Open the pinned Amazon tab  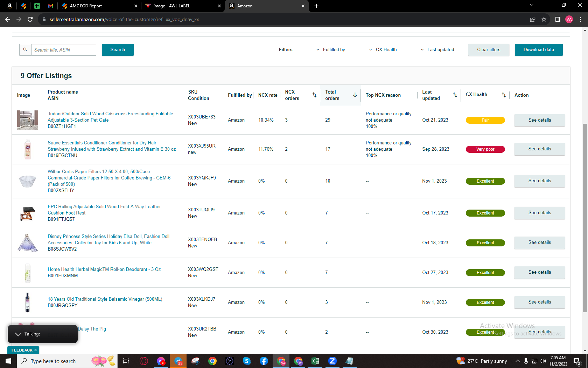coord(9,6)
